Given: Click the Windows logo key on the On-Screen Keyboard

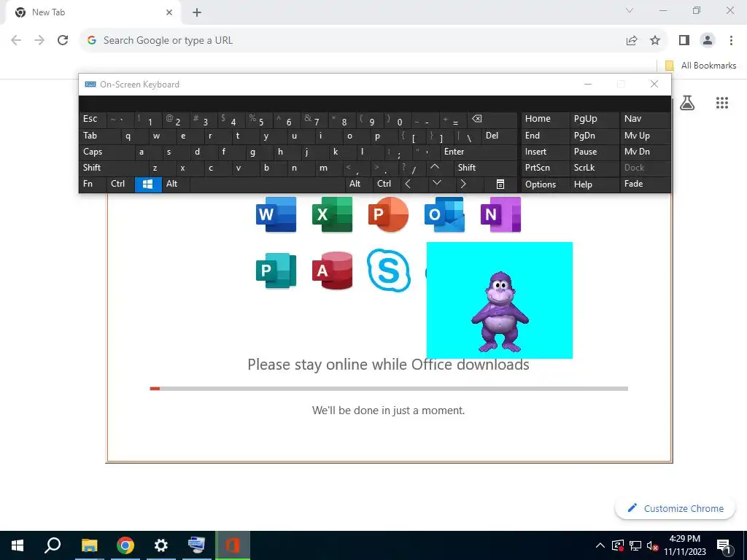Looking at the screenshot, I should (x=148, y=184).
